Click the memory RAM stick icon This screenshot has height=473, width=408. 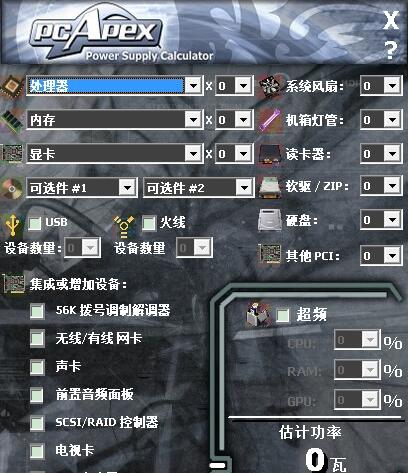pyautogui.click(x=12, y=121)
